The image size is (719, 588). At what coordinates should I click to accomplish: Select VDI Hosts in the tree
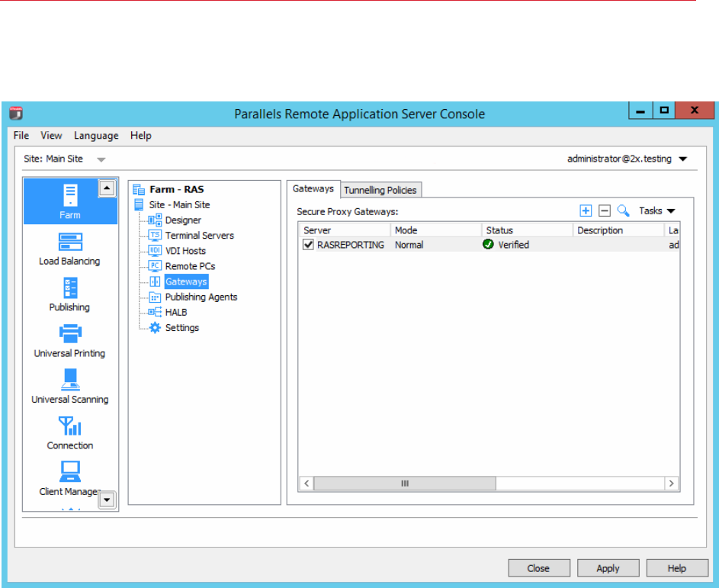point(185,251)
